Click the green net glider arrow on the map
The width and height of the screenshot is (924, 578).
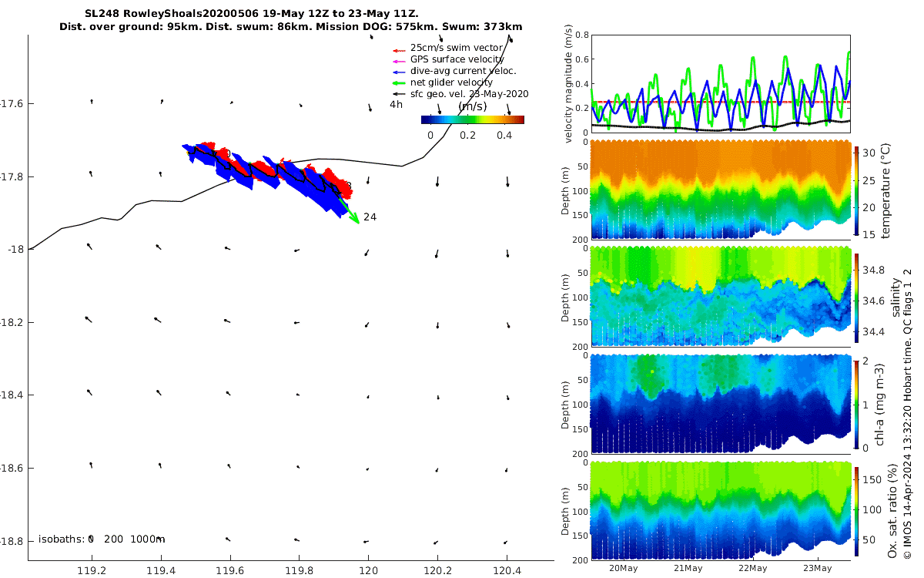[350, 211]
